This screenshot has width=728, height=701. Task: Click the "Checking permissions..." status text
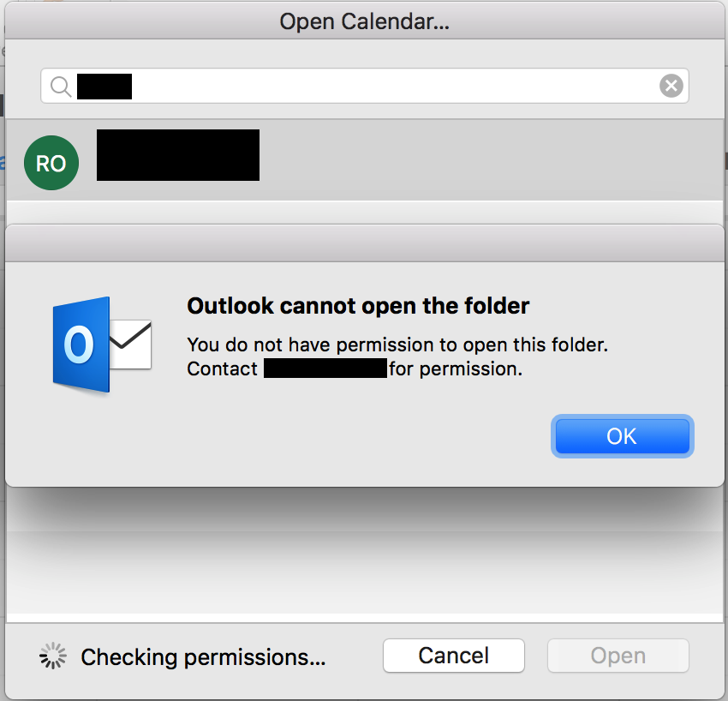pos(203,657)
